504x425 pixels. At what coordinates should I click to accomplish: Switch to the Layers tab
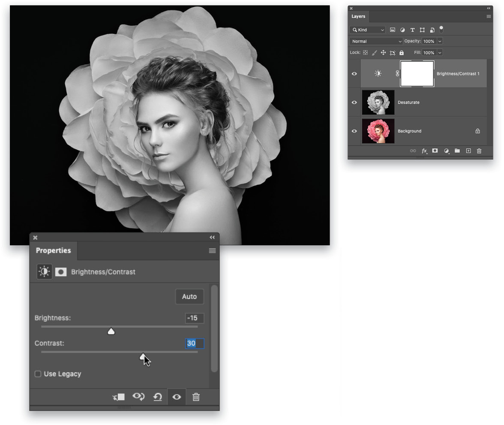pyautogui.click(x=358, y=16)
